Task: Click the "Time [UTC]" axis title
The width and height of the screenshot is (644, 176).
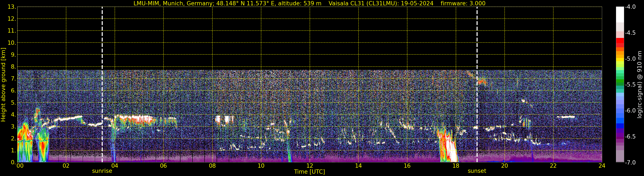Action: click(x=310, y=172)
